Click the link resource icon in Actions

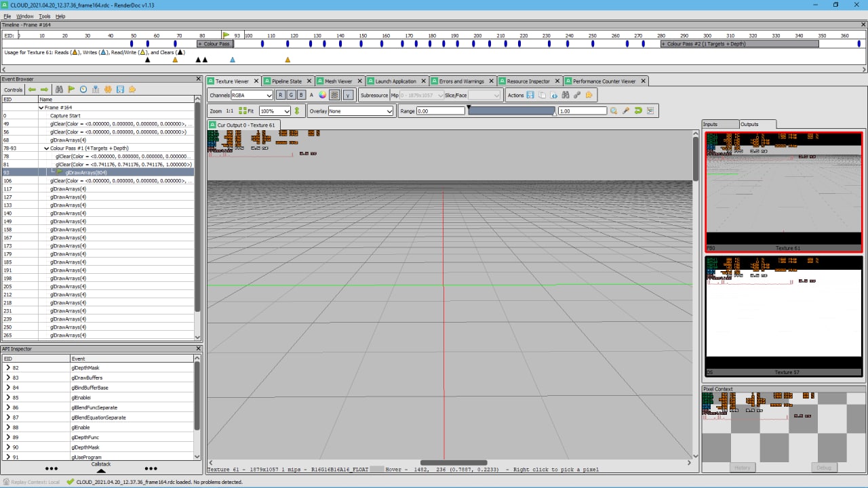577,95
